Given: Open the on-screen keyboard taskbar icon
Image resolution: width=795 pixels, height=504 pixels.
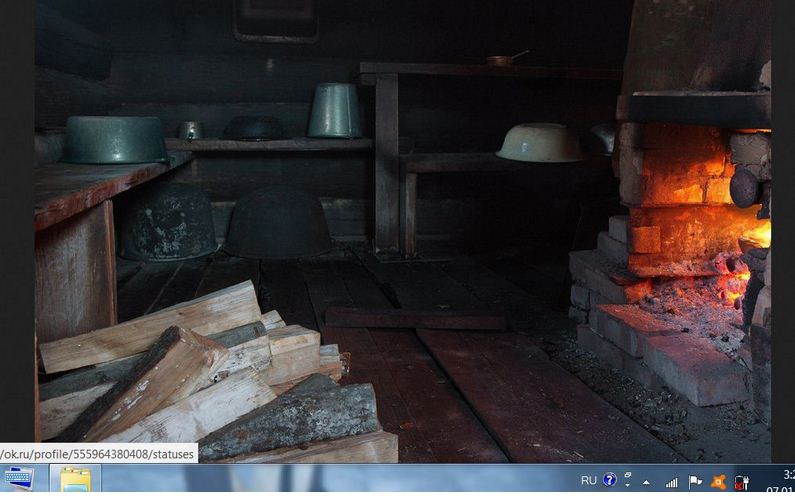Looking at the screenshot, I should (x=17, y=481).
